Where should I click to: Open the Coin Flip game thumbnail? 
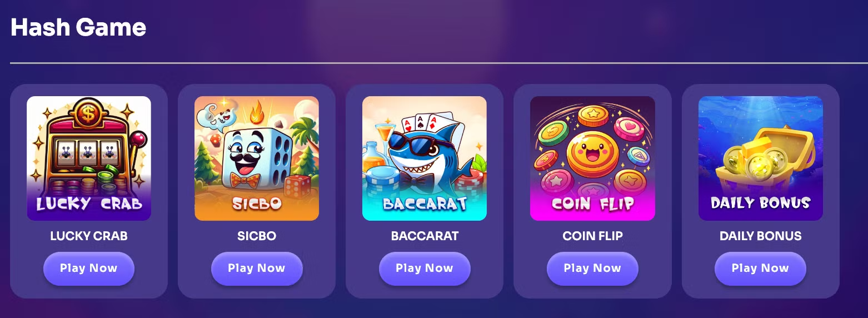(592, 158)
